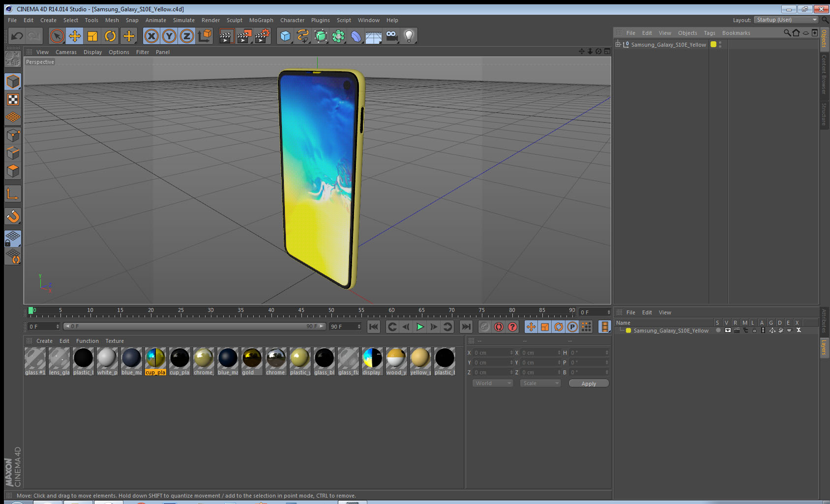
Task: Toggle Samsung layer view eye icon
Action: coord(728,331)
